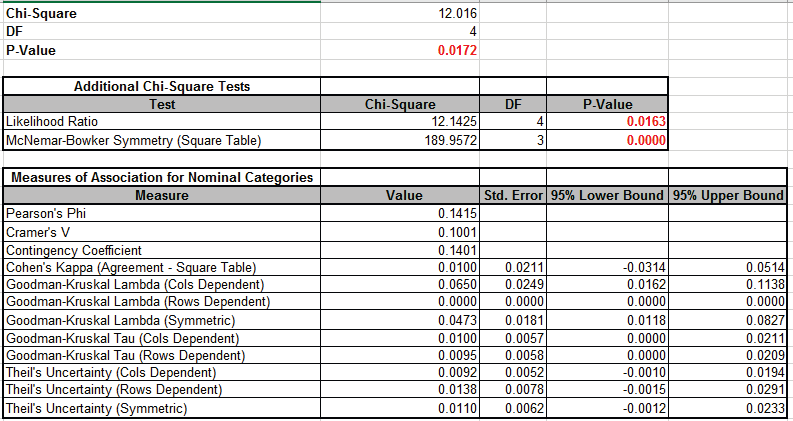This screenshot has height=421, width=793.
Task: Click DF column header in tests table
Action: [x=513, y=104]
